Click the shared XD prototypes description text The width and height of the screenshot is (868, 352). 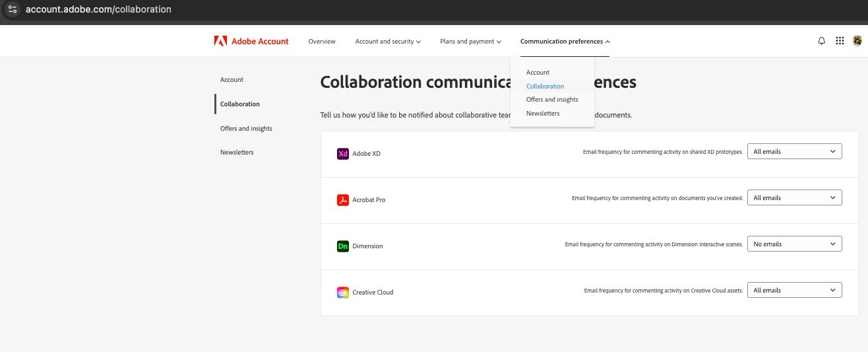(663, 152)
